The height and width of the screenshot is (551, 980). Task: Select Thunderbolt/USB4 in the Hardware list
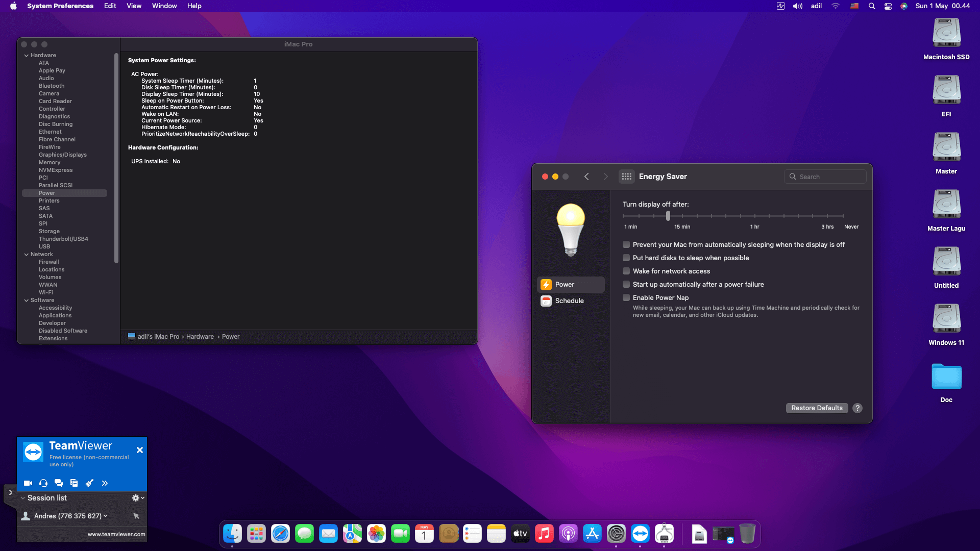[63, 239]
